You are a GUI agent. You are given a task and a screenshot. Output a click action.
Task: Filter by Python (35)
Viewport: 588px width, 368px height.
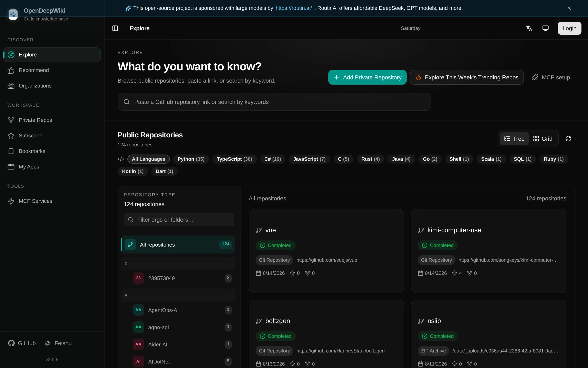pyautogui.click(x=191, y=159)
